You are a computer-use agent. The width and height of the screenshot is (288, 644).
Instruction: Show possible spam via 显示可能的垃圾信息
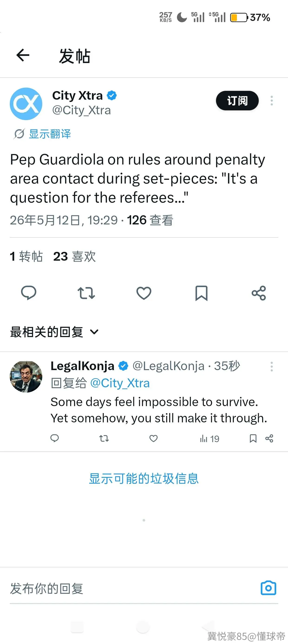144,479
